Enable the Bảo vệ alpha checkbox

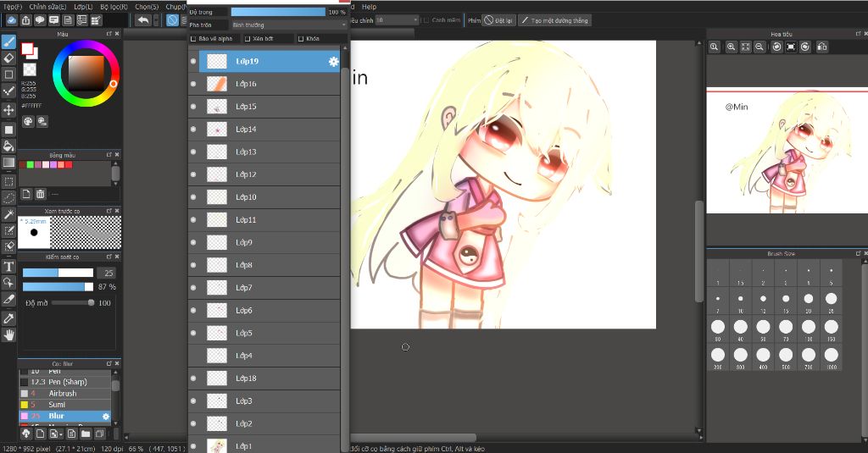coord(193,39)
